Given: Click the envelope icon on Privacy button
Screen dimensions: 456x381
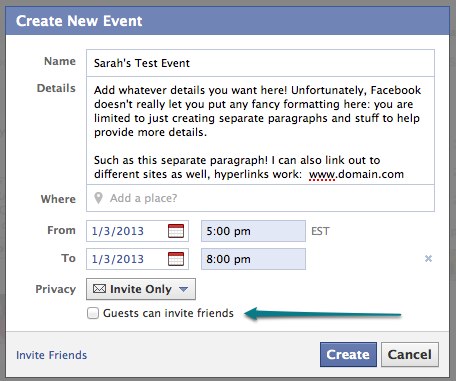Looking at the screenshot, I should pyautogui.click(x=99, y=289).
